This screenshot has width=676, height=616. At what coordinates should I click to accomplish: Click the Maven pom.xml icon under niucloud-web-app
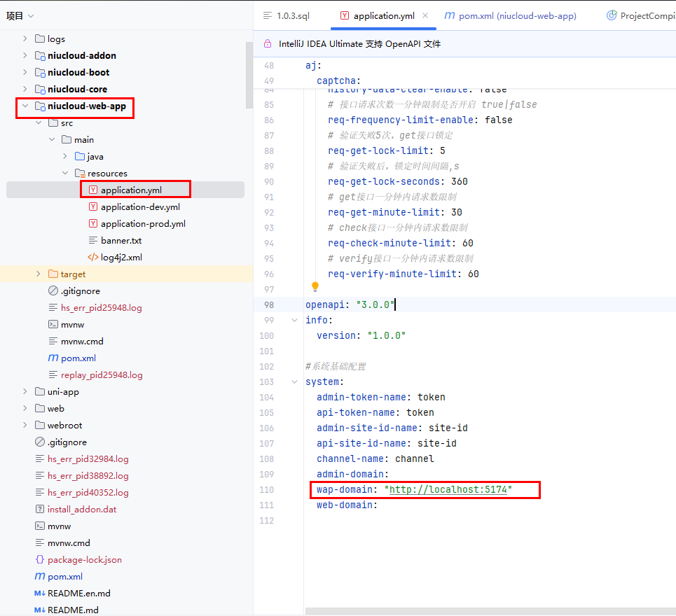tap(53, 358)
